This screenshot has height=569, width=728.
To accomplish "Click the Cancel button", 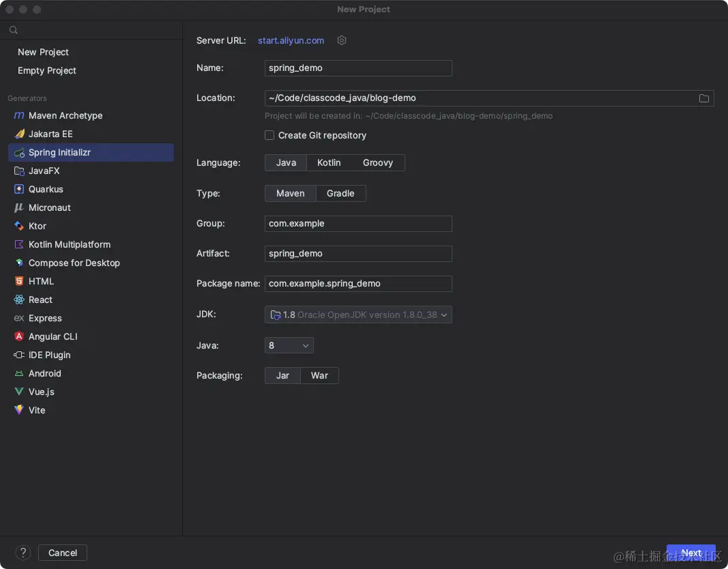I will pyautogui.click(x=63, y=553).
